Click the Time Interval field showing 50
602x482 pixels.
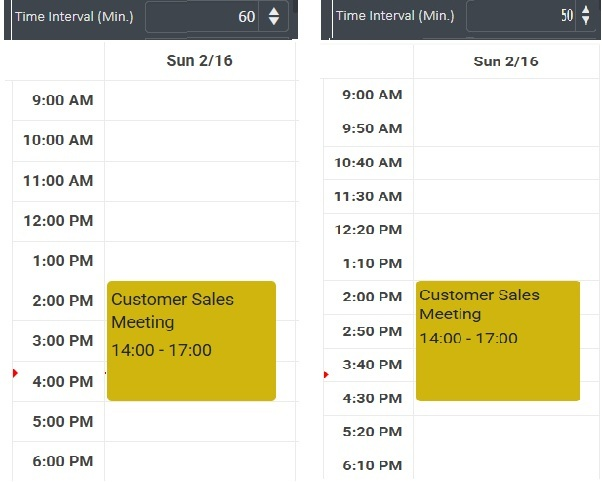pos(520,16)
